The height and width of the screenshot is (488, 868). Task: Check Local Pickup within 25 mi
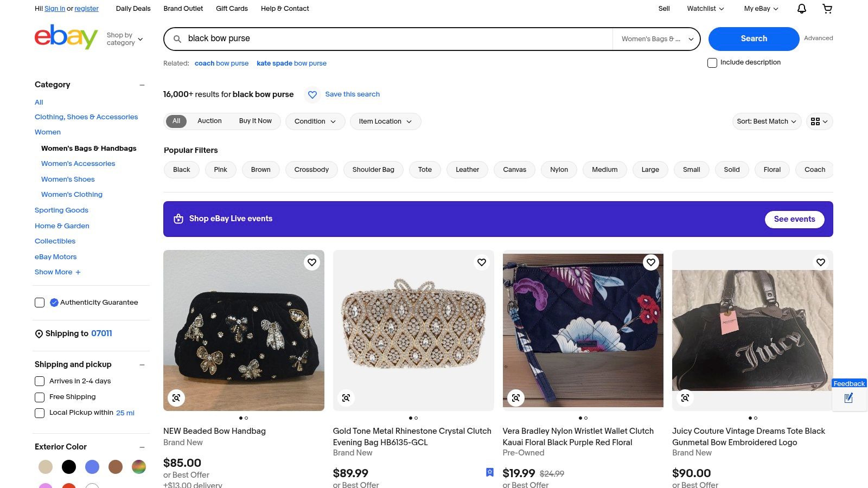point(40,413)
